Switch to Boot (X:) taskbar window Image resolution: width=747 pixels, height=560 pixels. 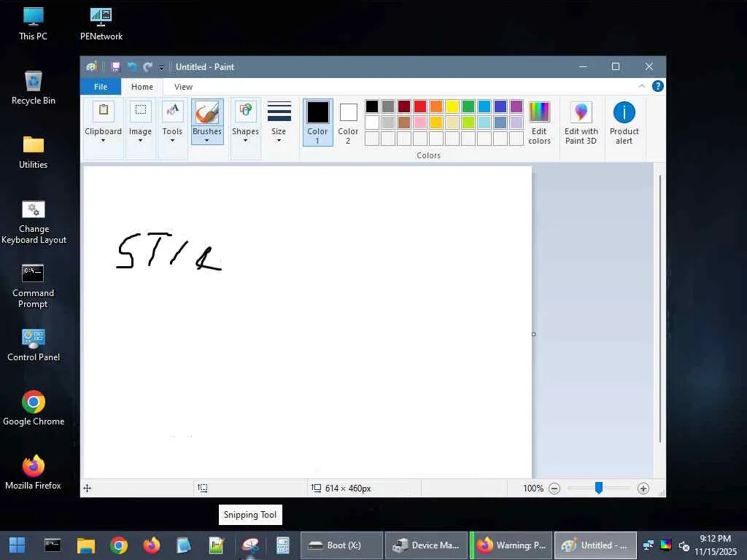click(x=341, y=545)
